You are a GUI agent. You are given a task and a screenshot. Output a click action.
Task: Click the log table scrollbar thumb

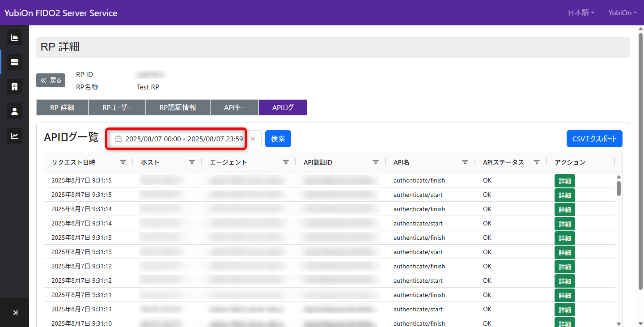click(619, 188)
